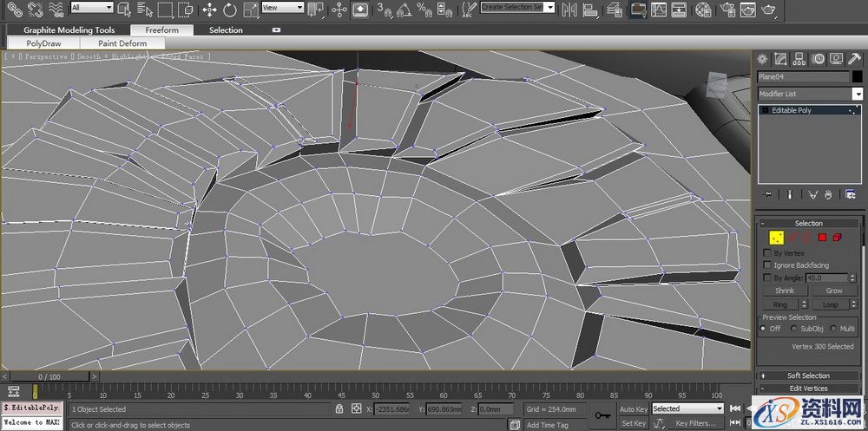The width and height of the screenshot is (868, 431).
Task: Open the Selected key filter dropdown
Action: [x=687, y=408]
